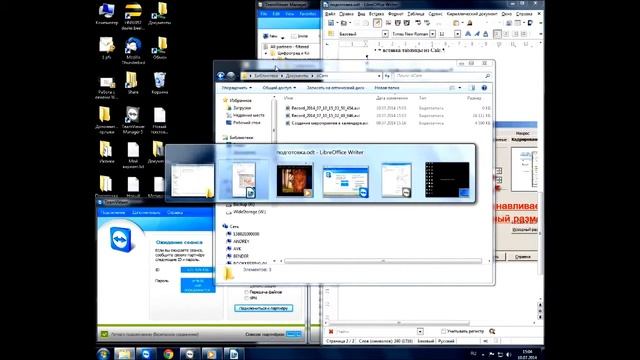Open Формат menu in LibreOffice Writer
Image resolution: width=640 pixels, height=360 pixels.
[396, 14]
